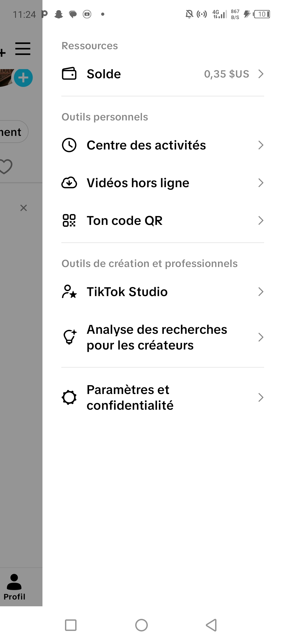Tap the clock icon for Centre des activités

pos(69,145)
